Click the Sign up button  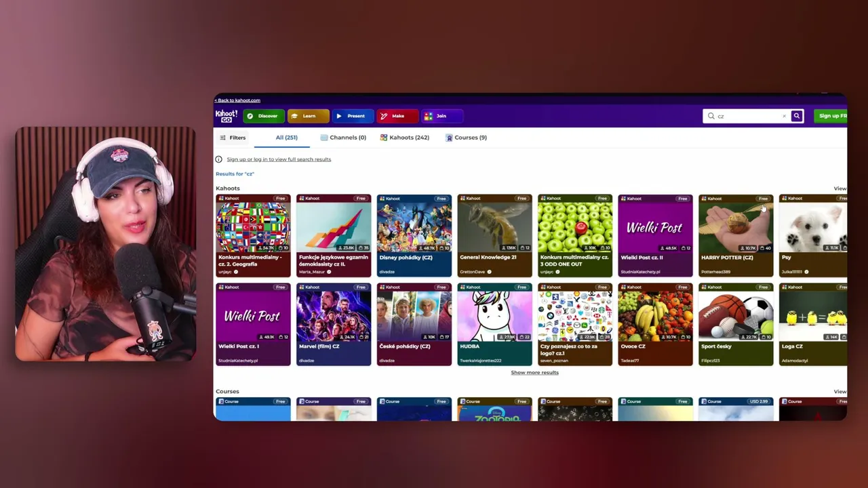[x=831, y=116]
